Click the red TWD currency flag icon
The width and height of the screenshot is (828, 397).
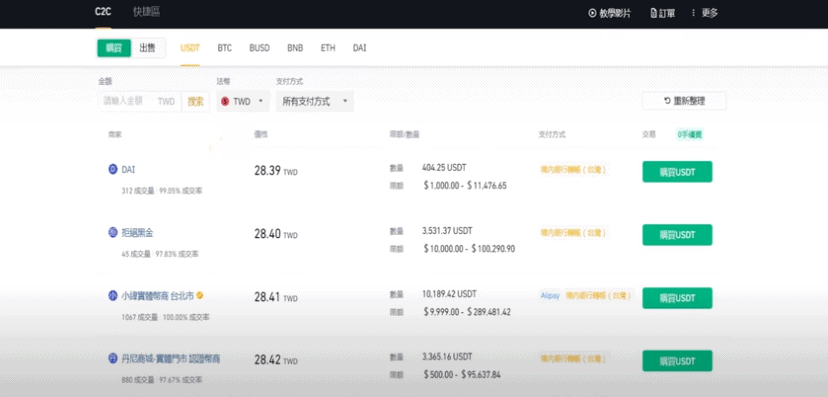tap(225, 102)
